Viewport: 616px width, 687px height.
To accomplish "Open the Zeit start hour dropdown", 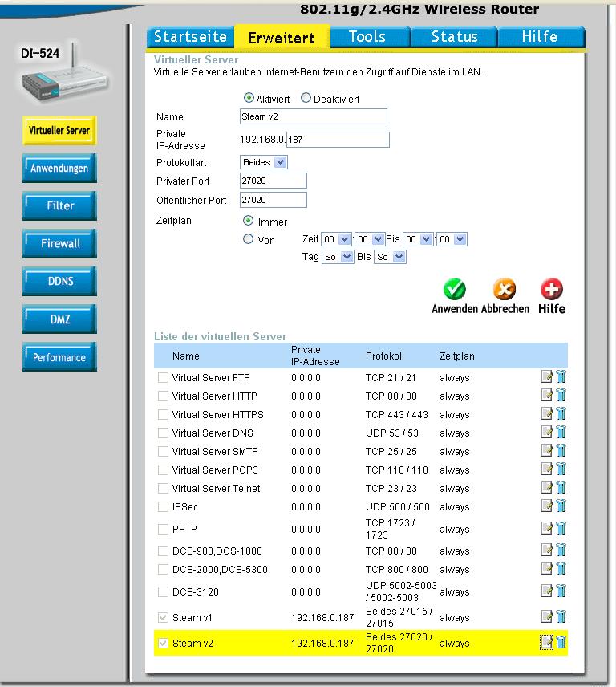I will pos(336,239).
